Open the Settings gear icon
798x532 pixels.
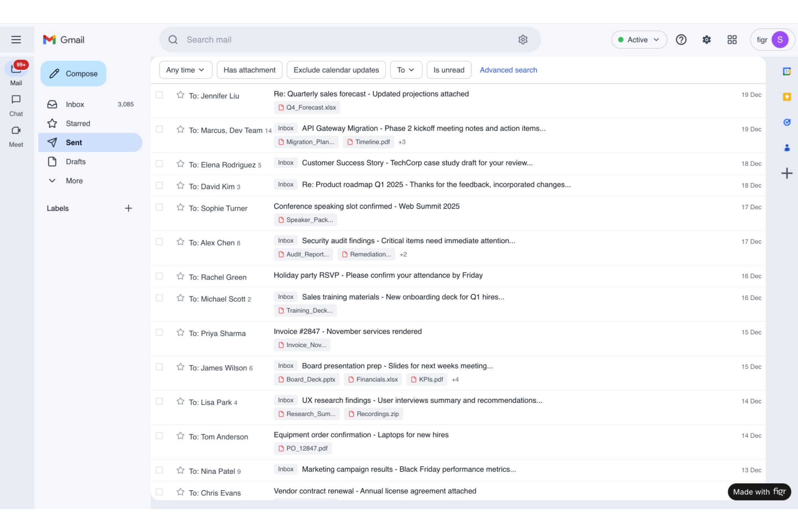(x=706, y=40)
